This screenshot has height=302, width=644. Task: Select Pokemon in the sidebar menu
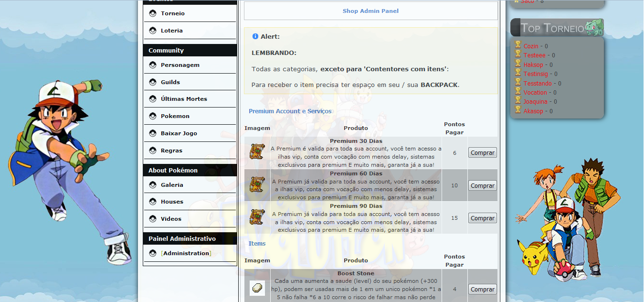[175, 116]
